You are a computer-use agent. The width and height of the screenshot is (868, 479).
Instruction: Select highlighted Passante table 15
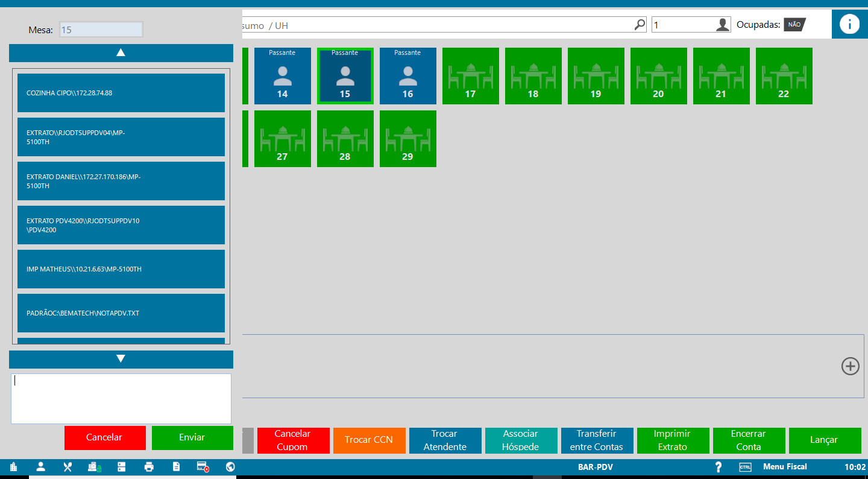click(345, 76)
